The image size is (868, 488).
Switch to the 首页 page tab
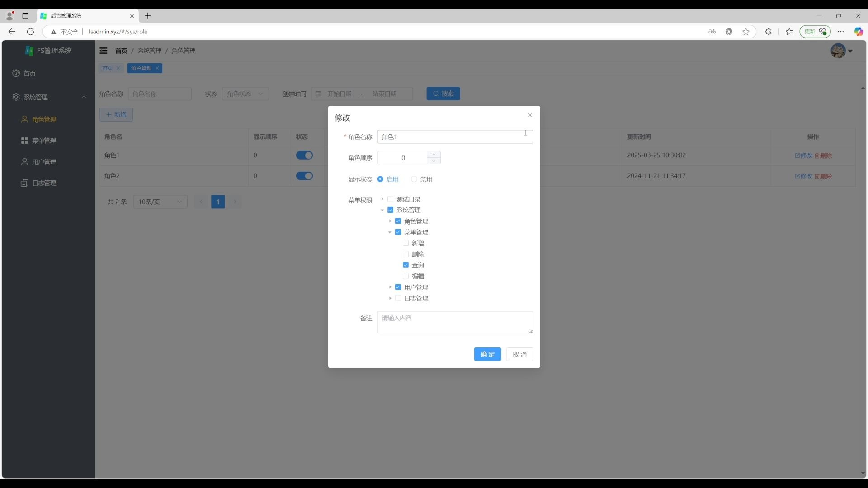107,68
